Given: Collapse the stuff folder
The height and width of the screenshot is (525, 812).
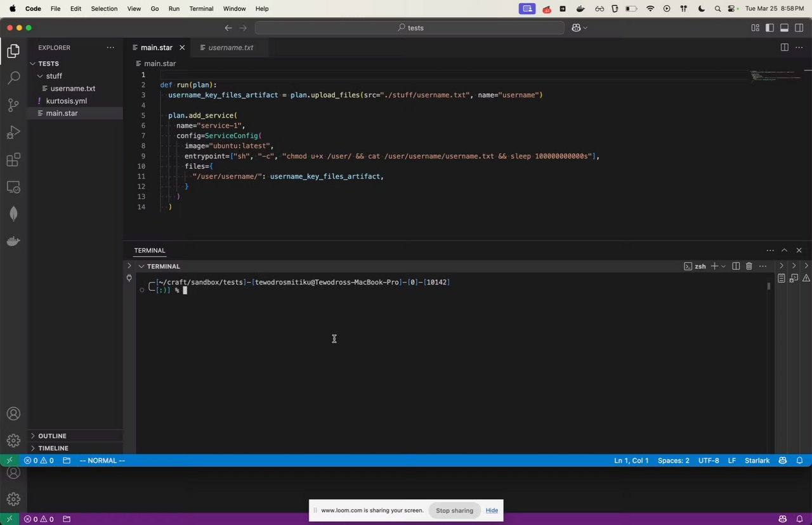Looking at the screenshot, I should 40,76.
